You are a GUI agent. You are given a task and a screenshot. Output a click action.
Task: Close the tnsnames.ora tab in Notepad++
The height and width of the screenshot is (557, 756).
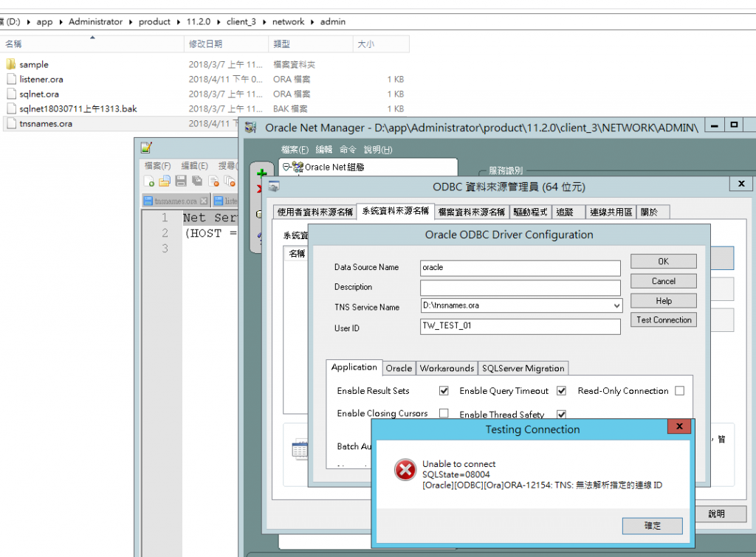pyautogui.click(x=204, y=201)
